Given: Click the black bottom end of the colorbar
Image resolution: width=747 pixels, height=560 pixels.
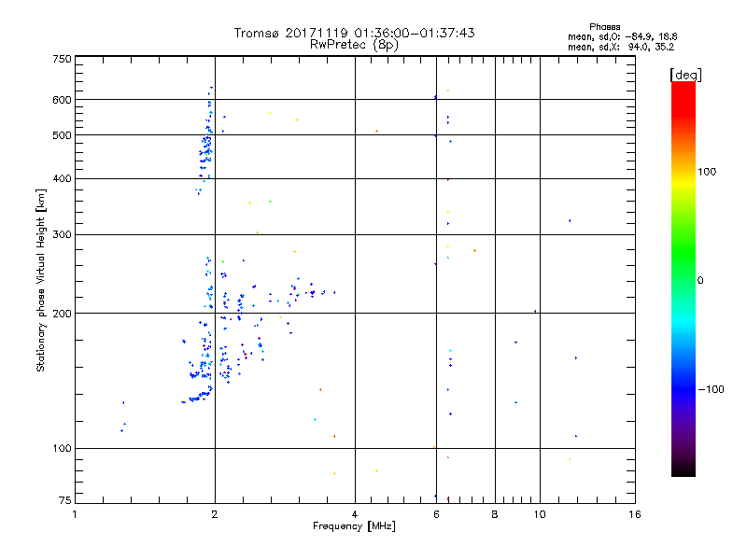Looking at the screenshot, I should [x=684, y=469].
